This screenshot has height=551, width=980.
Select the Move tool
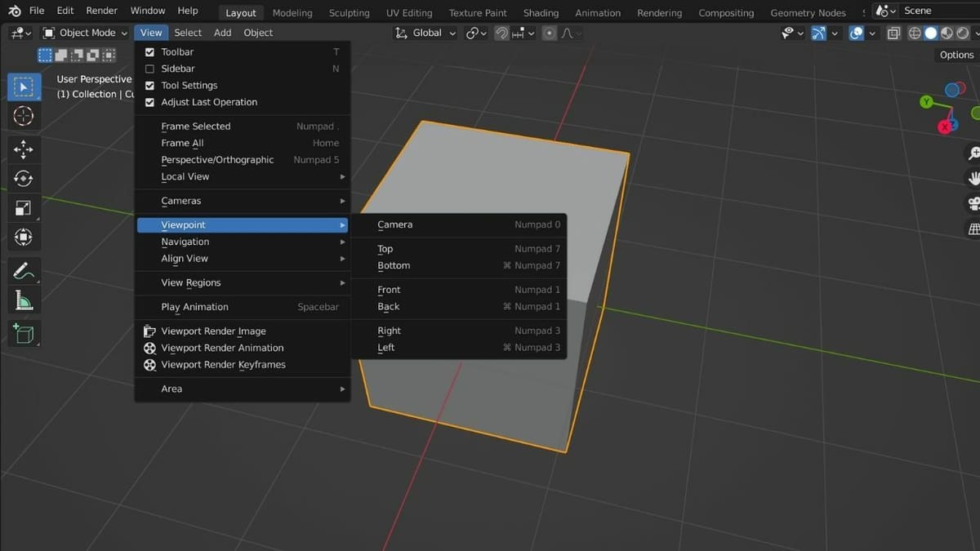24,149
